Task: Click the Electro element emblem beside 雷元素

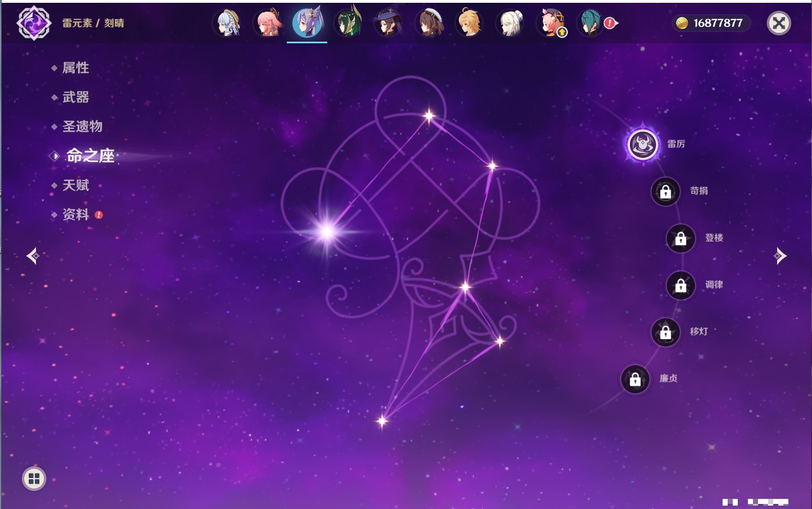Action: pyautogui.click(x=34, y=23)
